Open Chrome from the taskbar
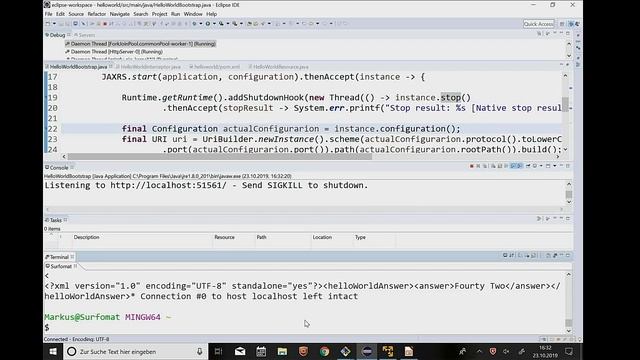Screen dimensions: 640x360 tap(324, 351)
